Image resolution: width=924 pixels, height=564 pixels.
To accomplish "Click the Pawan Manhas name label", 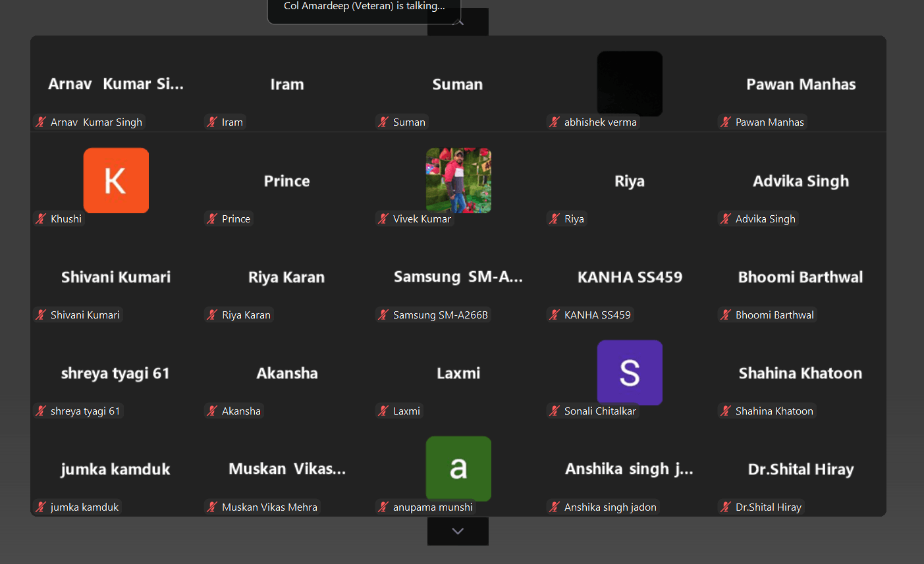I will (769, 122).
